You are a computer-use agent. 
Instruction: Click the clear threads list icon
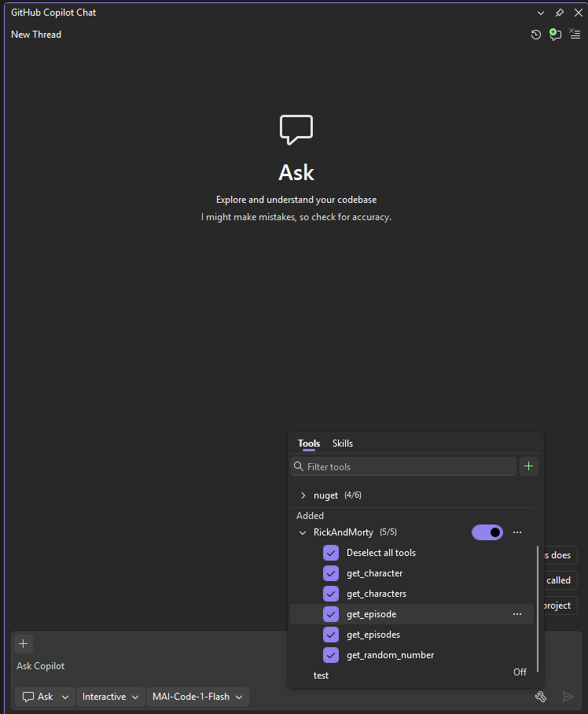point(575,34)
